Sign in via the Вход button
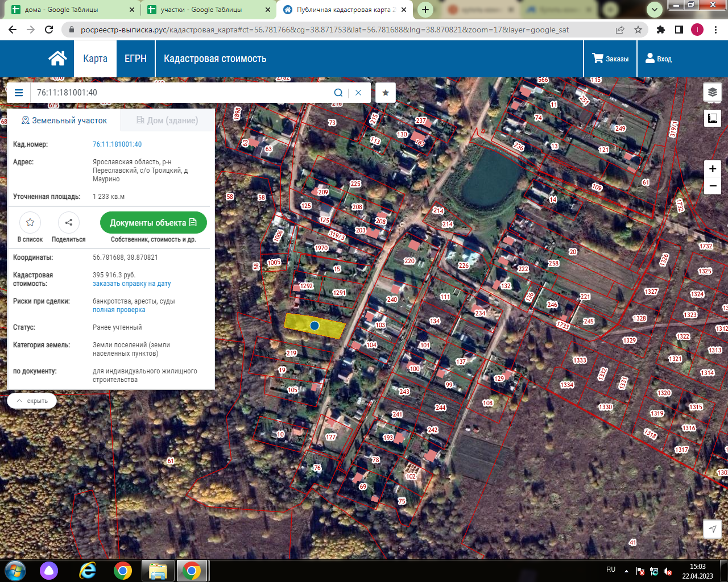This screenshot has height=582, width=728. click(x=659, y=59)
